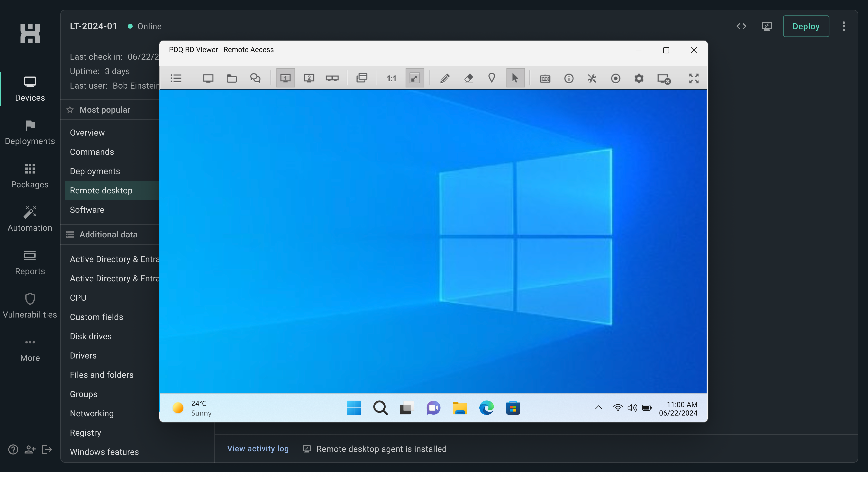Open the three-dot more options menu
Screen dimensions: 868x480
point(843,26)
